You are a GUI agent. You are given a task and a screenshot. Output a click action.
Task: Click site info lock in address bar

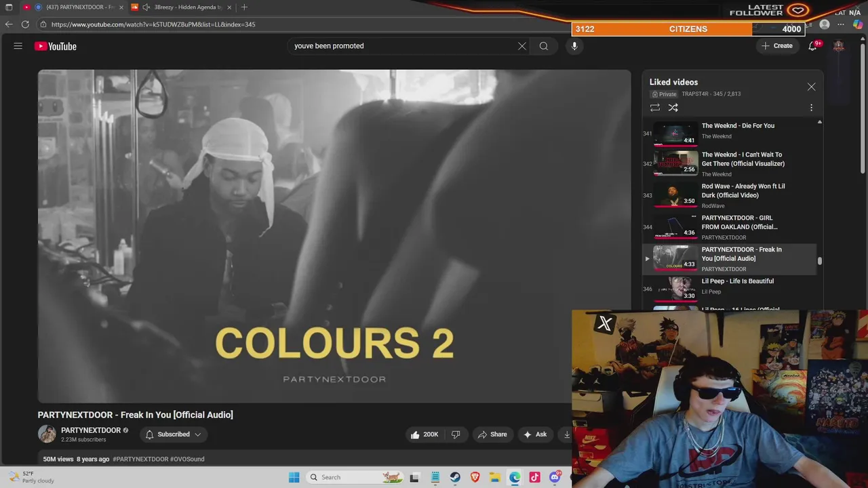click(x=43, y=24)
